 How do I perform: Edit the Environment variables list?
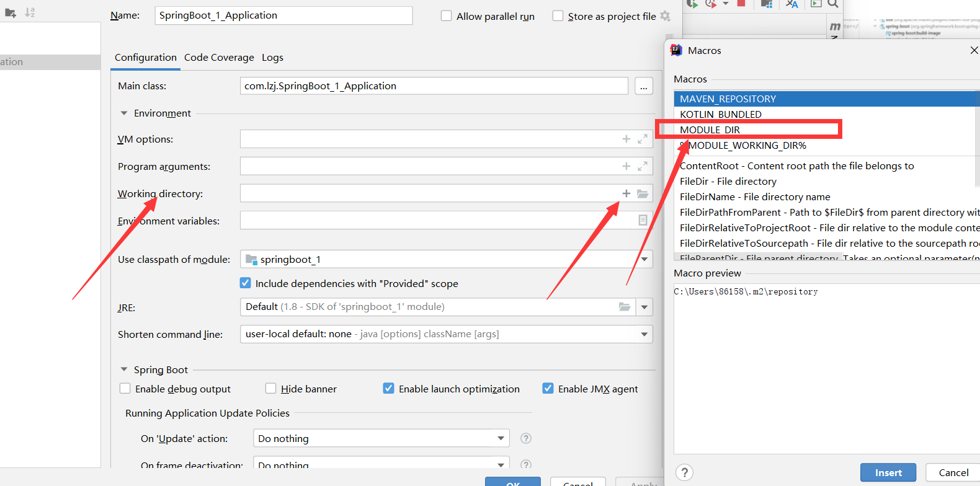[643, 220]
